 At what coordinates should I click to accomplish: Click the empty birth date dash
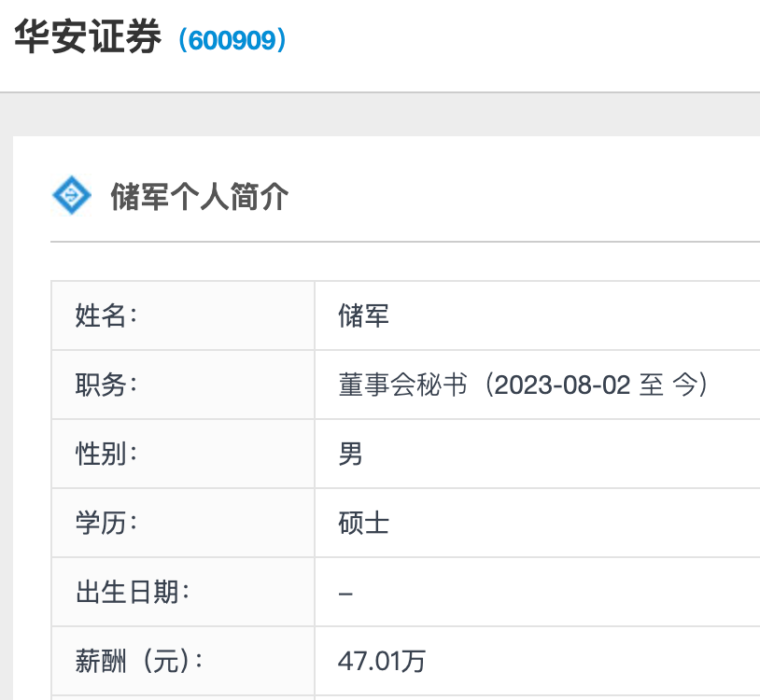coord(345,594)
